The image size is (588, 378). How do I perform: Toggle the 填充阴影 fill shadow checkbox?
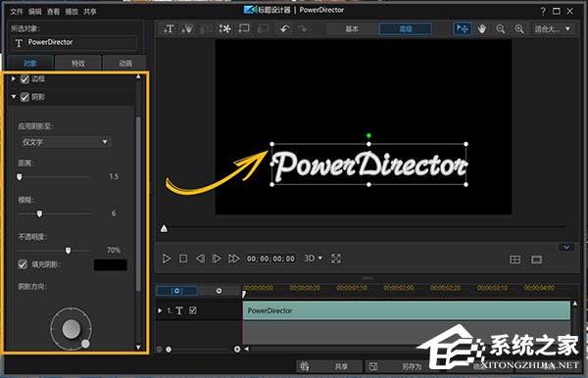(x=23, y=264)
